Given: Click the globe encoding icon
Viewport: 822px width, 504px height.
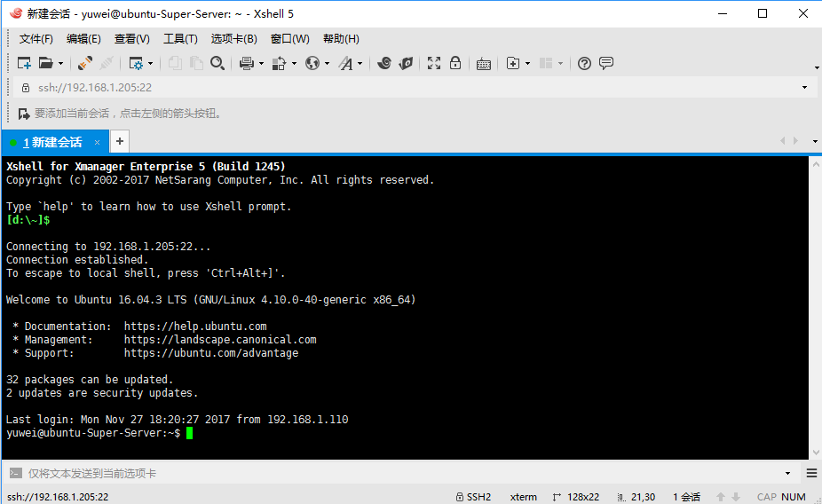Looking at the screenshot, I should [312, 63].
